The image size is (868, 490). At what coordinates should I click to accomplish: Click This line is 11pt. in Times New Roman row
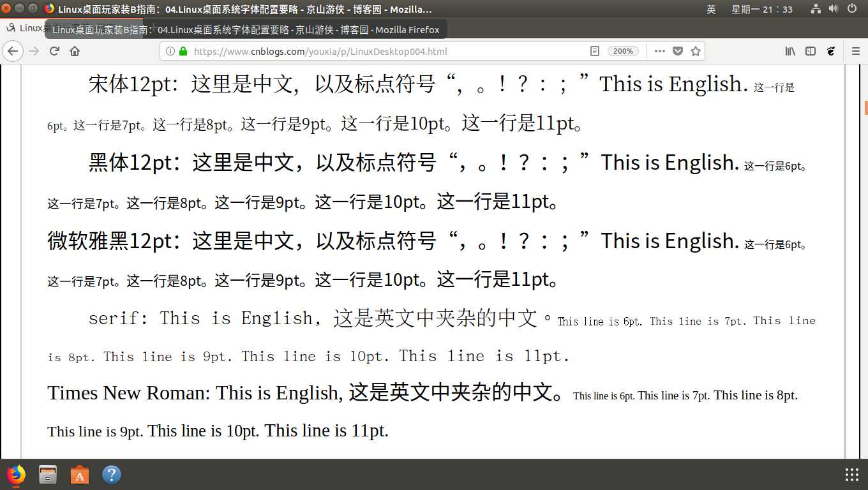click(327, 431)
